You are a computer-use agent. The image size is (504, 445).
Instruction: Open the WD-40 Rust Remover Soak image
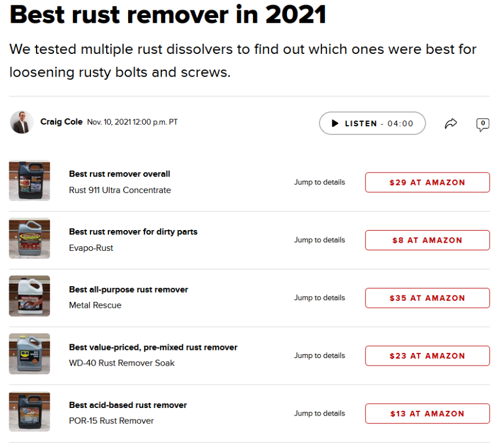pyautogui.click(x=30, y=355)
